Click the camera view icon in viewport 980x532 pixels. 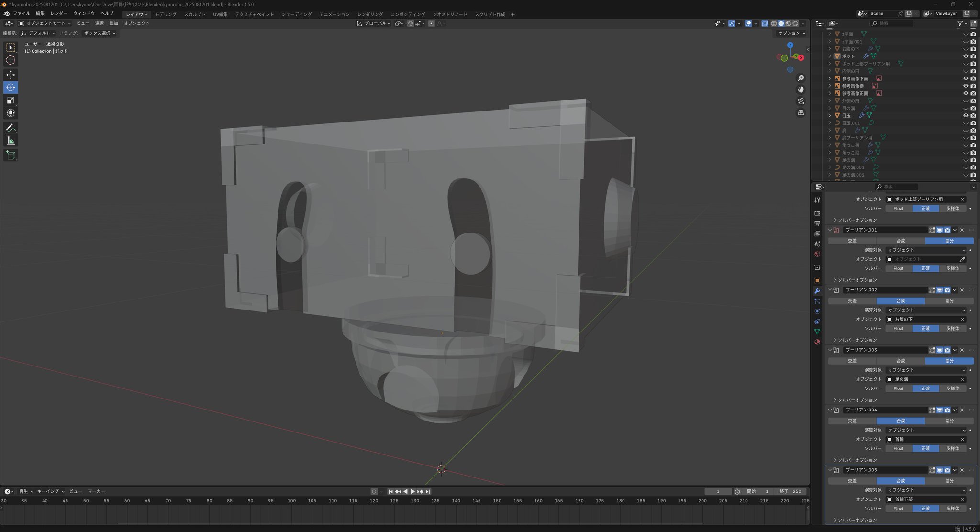pos(801,101)
